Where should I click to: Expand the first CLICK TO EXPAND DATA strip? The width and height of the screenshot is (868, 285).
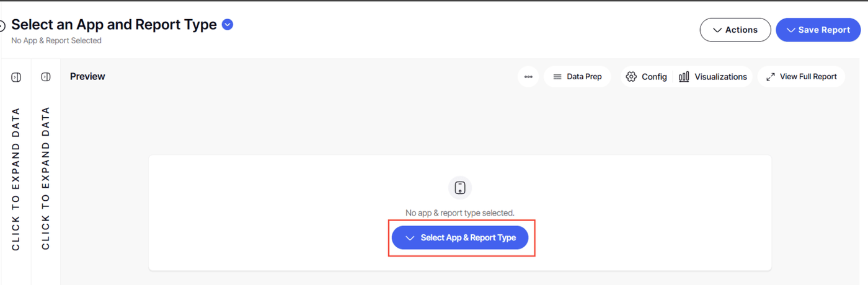(x=16, y=179)
